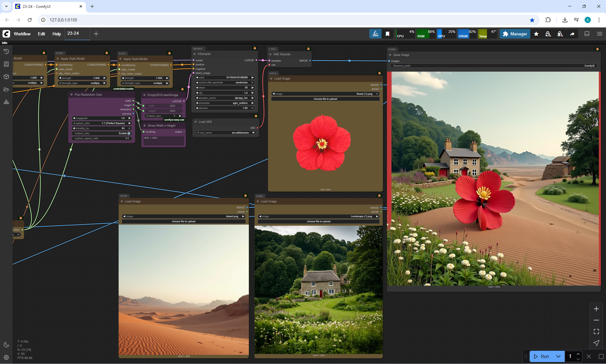Open the Queue history sidebar icon
Screen dimensions: 606x364
[6, 51]
